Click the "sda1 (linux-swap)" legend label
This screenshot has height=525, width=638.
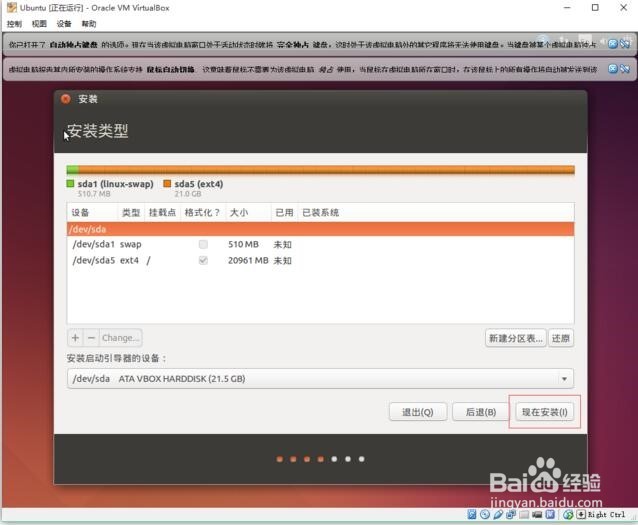click(x=116, y=184)
